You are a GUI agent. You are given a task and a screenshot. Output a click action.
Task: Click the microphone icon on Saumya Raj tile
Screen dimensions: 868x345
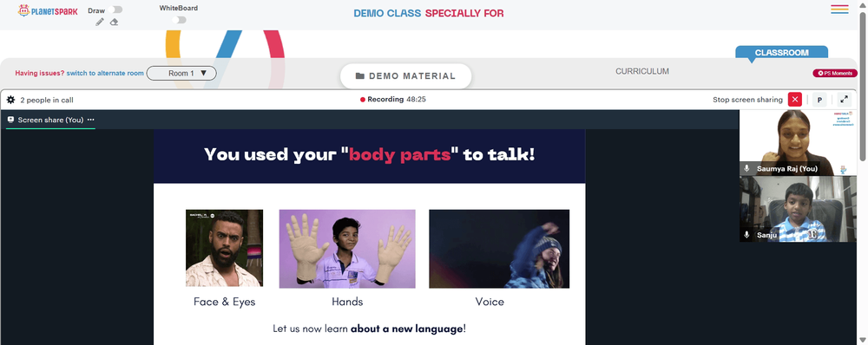coord(746,169)
